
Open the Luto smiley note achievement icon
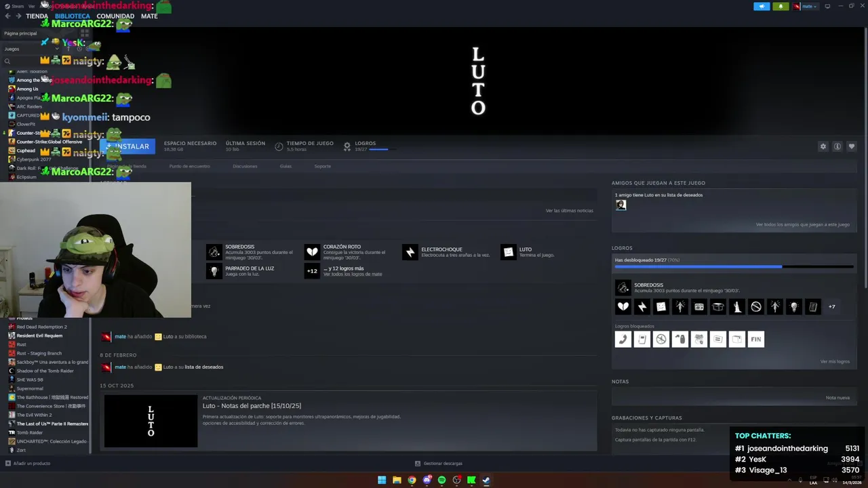pos(509,252)
